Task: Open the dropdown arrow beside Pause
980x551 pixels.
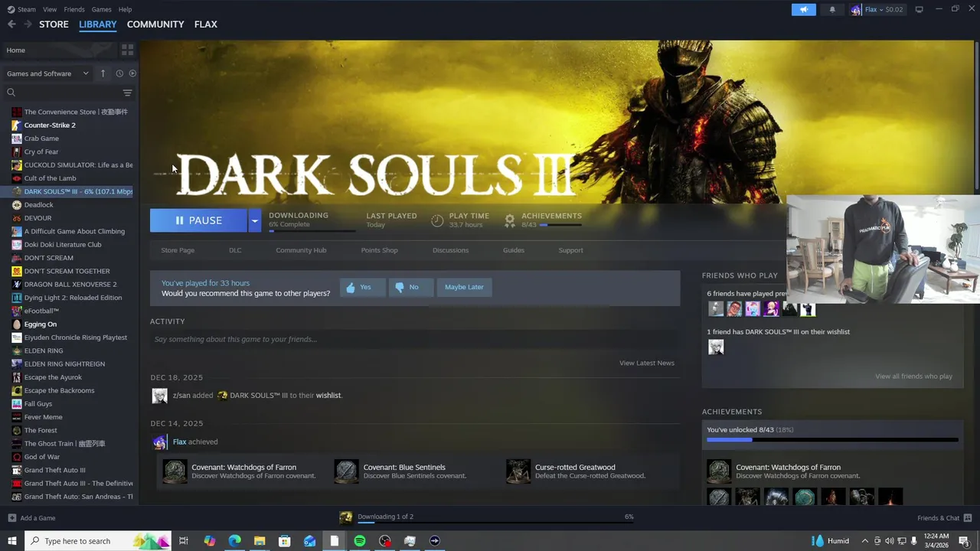Action: pyautogui.click(x=254, y=220)
